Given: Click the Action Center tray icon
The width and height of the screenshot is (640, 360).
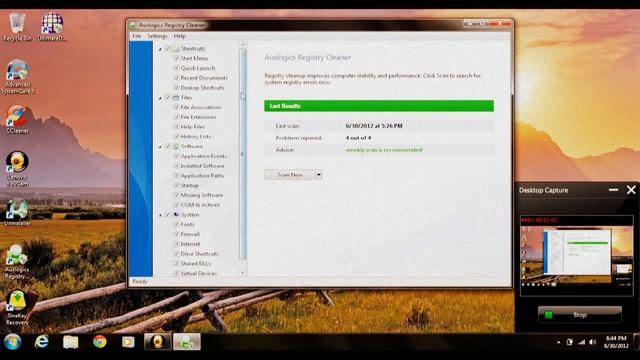Looking at the screenshot, I should [570, 342].
